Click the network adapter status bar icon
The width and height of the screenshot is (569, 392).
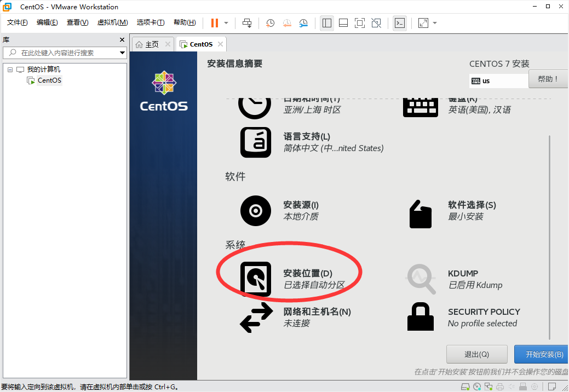click(x=488, y=387)
